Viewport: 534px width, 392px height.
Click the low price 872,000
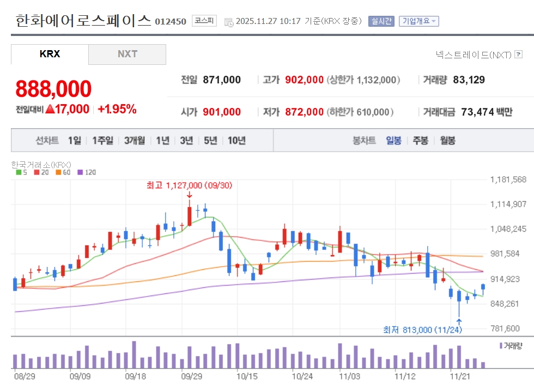[x=304, y=112]
